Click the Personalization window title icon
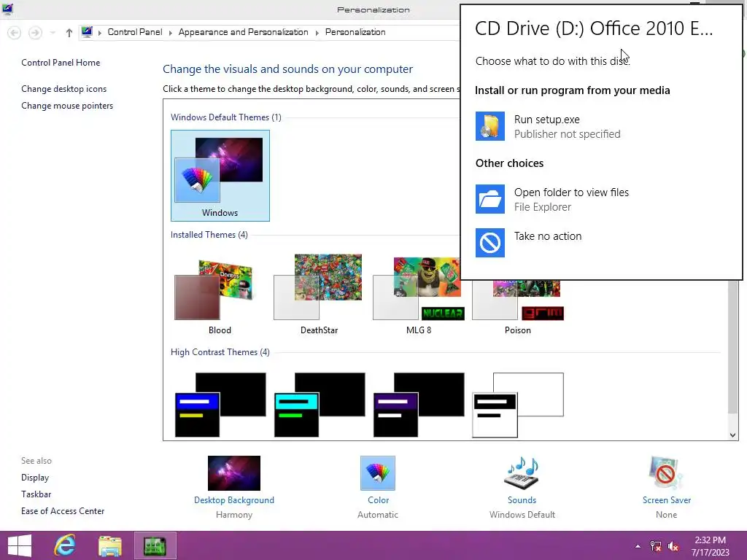The width and height of the screenshot is (747, 560). click(x=7, y=9)
